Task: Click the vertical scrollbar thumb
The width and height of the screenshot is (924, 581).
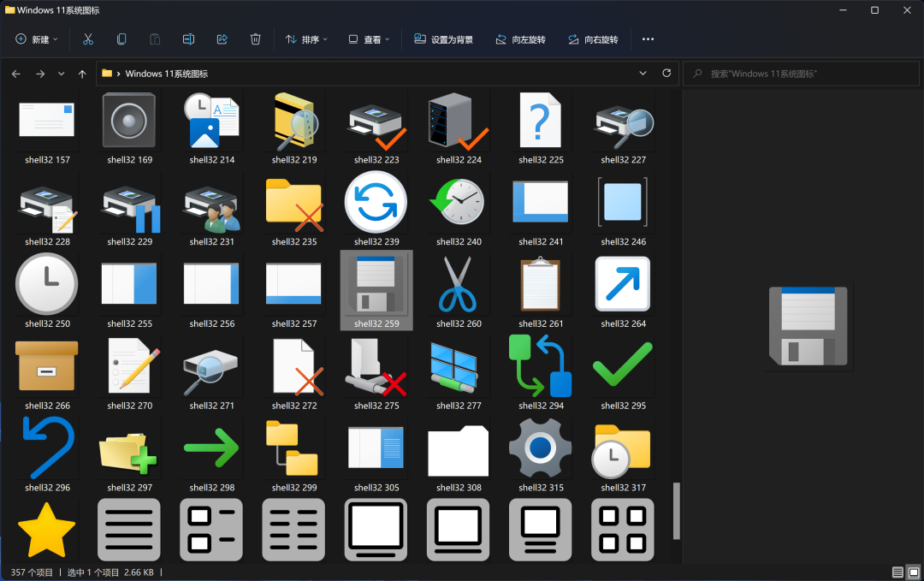Action: [x=677, y=511]
